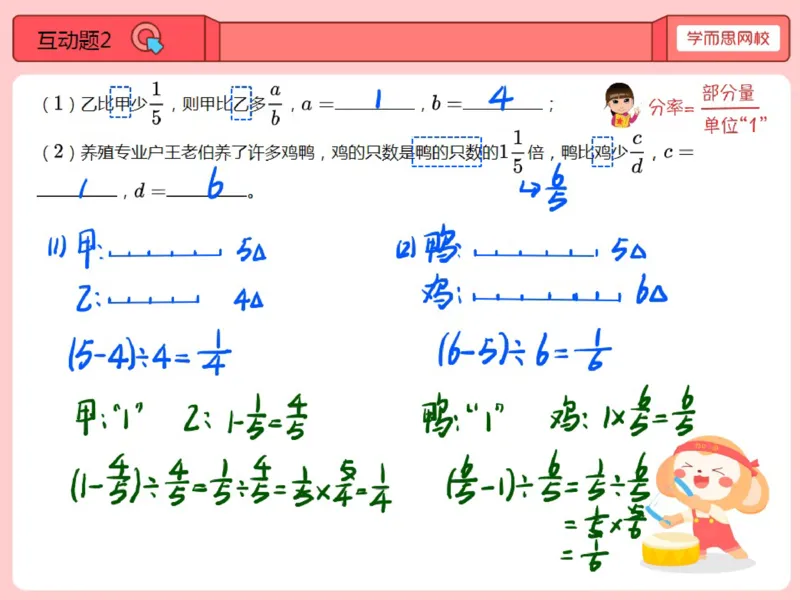The width and height of the screenshot is (800, 600).
Task: Click the interactive cursor icon beside 互动题2
Action: [147, 38]
